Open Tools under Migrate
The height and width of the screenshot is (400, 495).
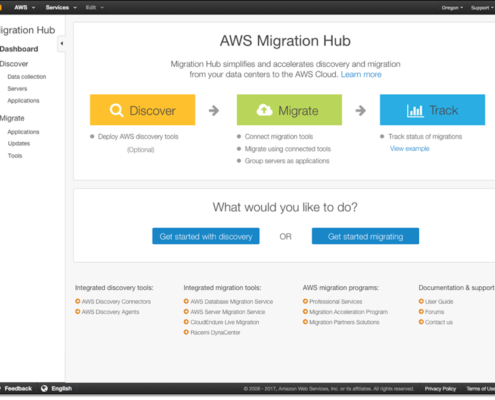15,156
